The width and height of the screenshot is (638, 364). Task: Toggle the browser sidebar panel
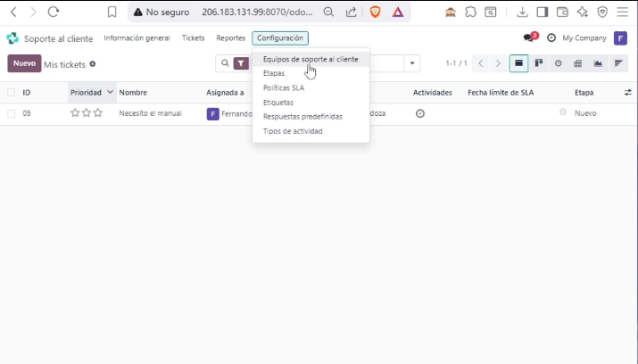tap(542, 12)
